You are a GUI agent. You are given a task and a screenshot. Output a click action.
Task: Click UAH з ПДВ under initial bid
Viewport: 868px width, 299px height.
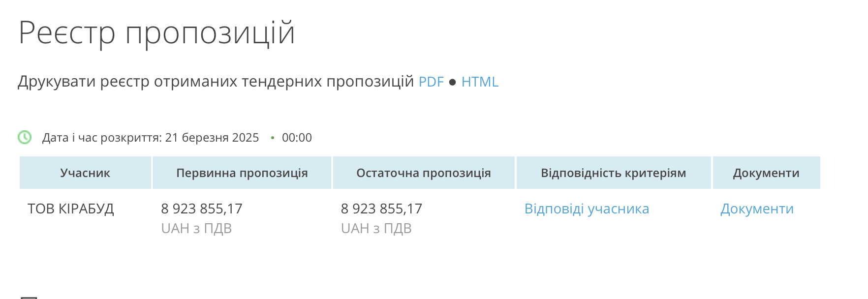pyautogui.click(x=196, y=229)
